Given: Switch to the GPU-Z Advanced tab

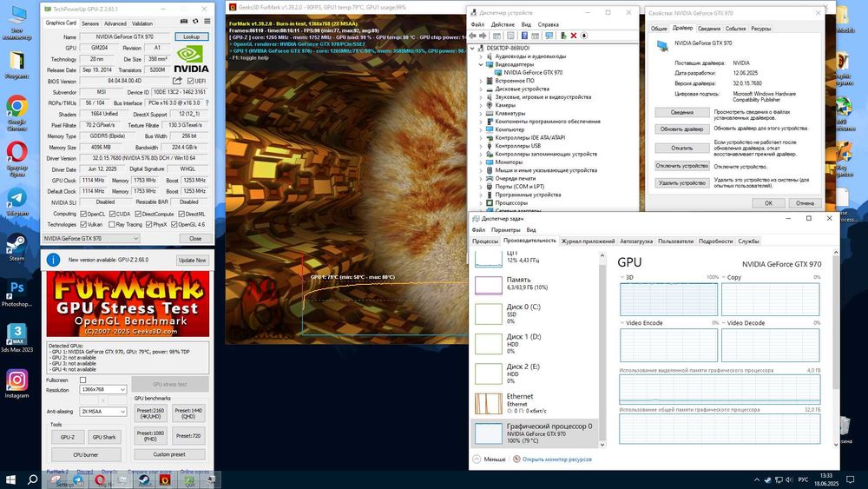Looking at the screenshot, I should click(x=115, y=23).
